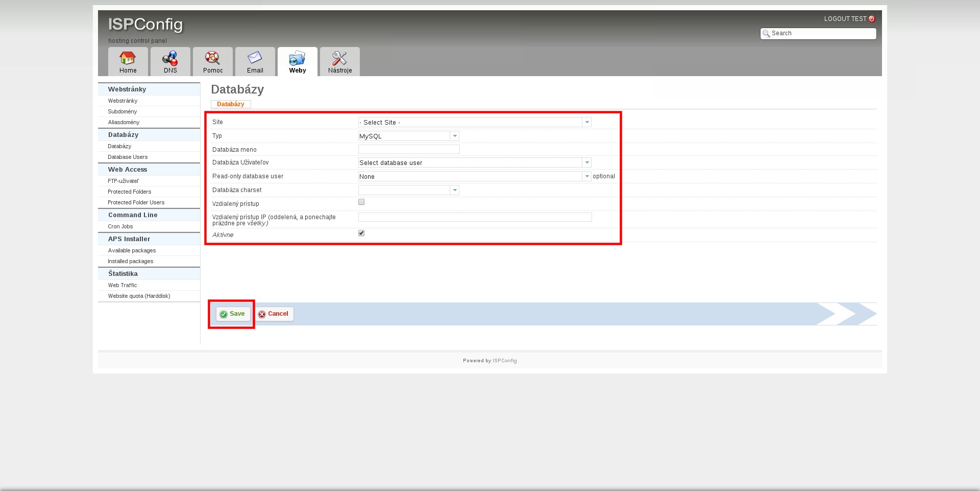Open the Email envelope icon

tap(255, 58)
